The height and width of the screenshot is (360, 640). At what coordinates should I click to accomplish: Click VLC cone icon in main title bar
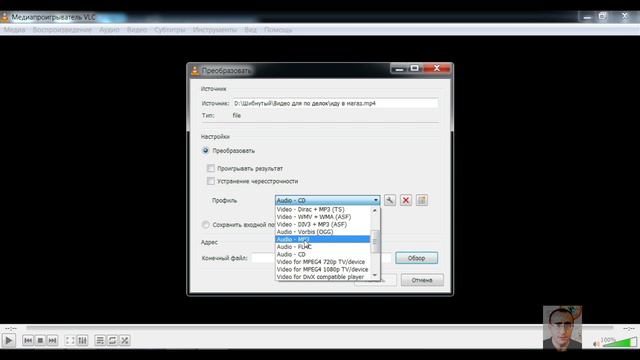click(x=4, y=17)
